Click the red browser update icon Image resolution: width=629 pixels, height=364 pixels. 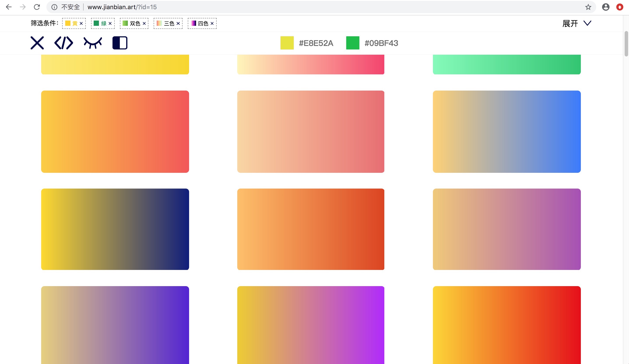(620, 7)
